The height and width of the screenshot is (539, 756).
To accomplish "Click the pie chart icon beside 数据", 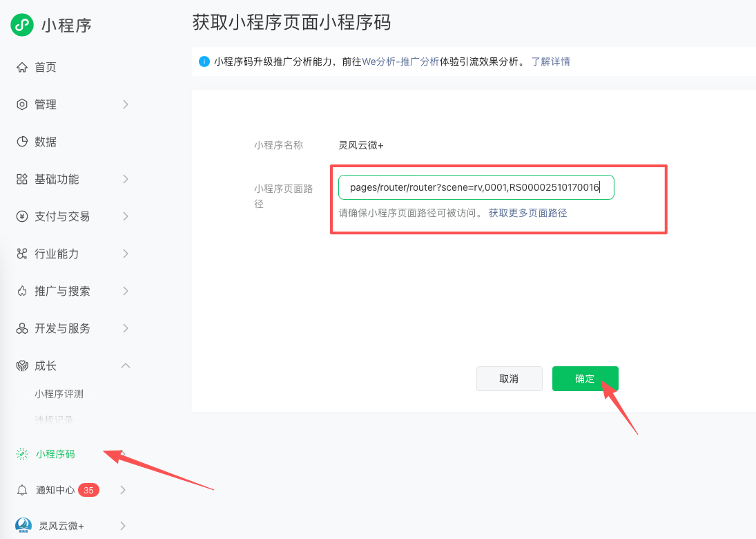I will [22, 142].
